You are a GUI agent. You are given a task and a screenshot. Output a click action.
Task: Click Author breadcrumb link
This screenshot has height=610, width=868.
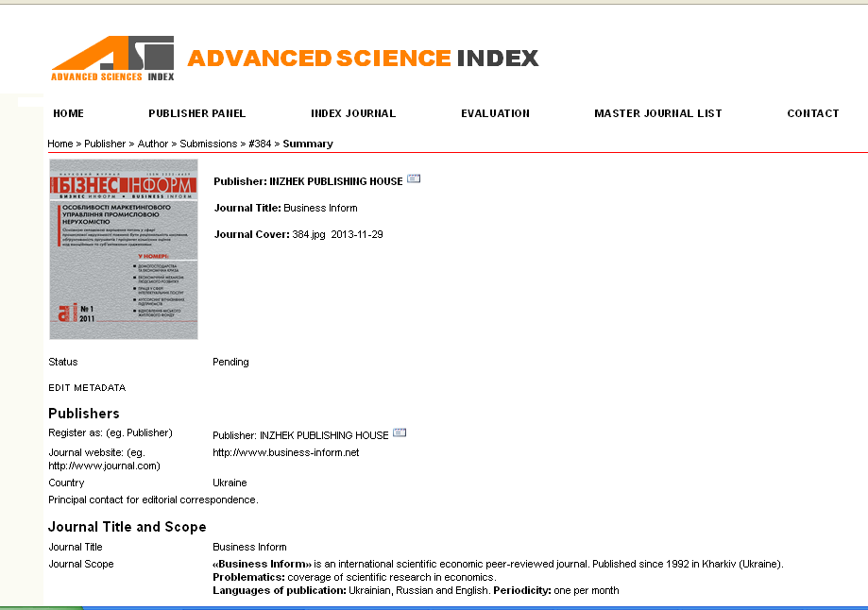click(153, 144)
